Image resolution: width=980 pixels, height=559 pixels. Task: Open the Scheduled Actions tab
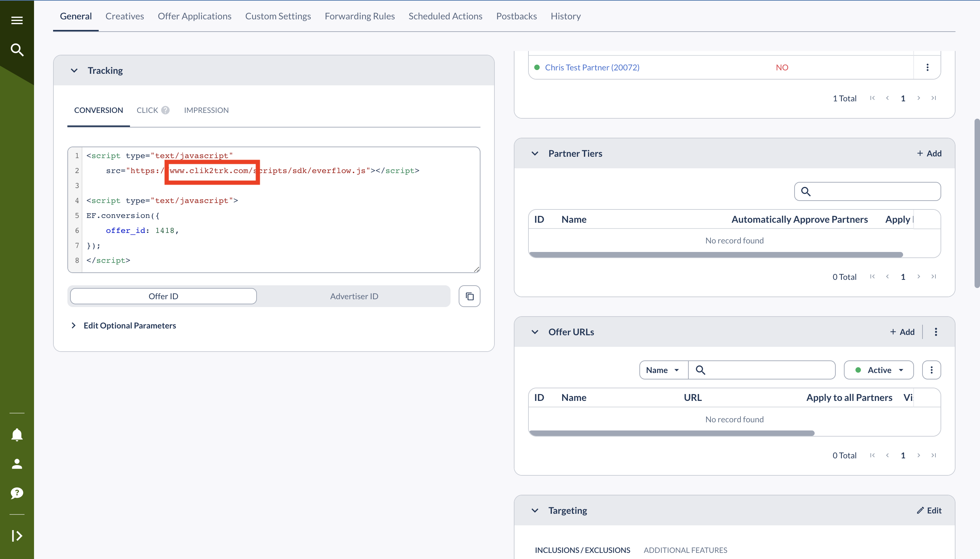pos(445,16)
